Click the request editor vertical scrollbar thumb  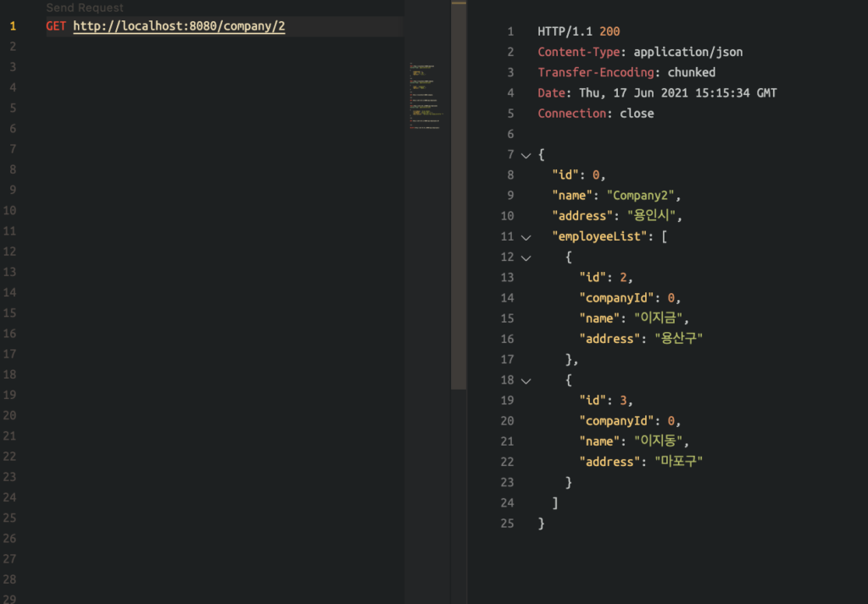point(459,195)
